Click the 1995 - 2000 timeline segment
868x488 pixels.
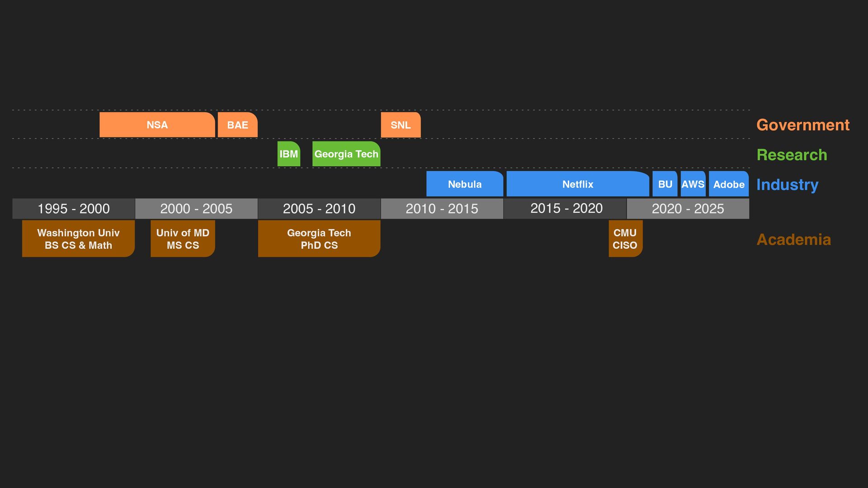tap(73, 209)
